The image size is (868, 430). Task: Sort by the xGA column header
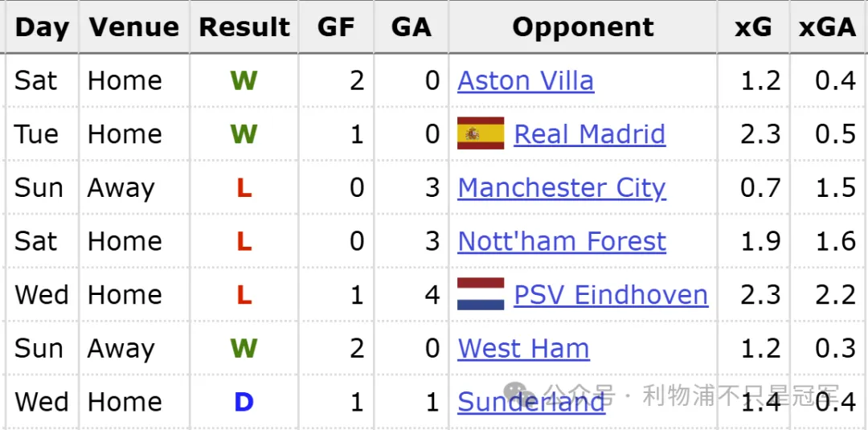click(x=827, y=27)
